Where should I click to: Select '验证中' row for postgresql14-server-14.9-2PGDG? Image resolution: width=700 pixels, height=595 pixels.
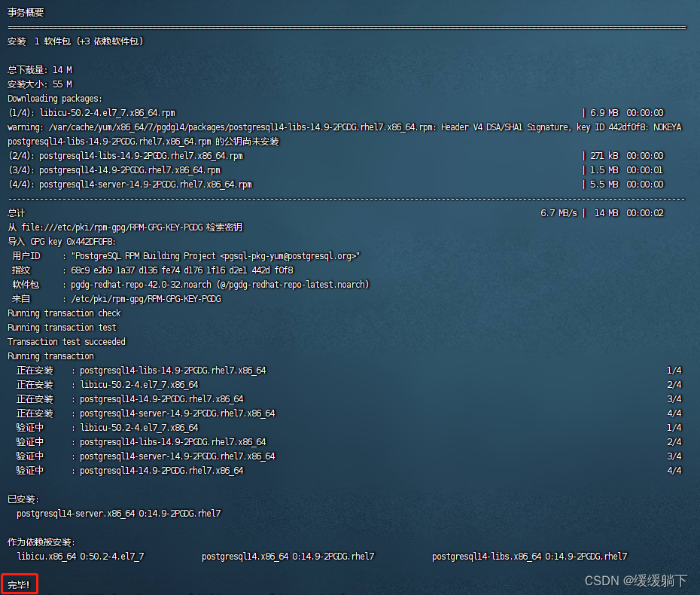[x=349, y=456]
